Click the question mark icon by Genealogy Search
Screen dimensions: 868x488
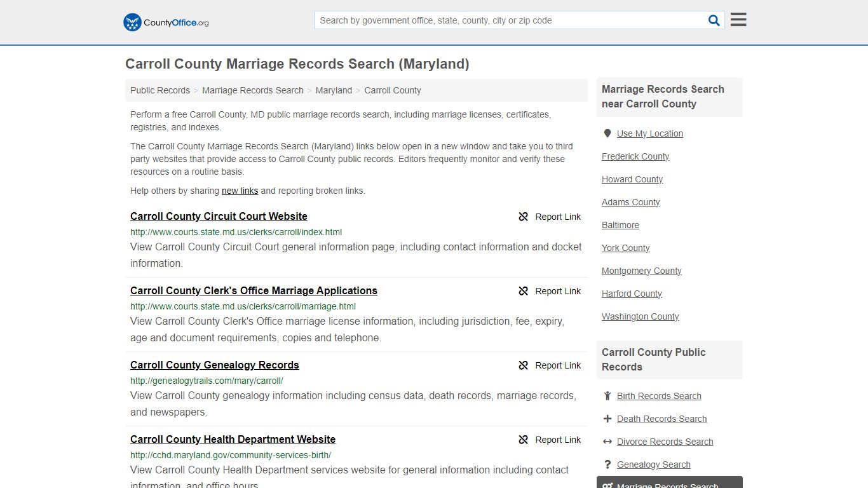607,464
